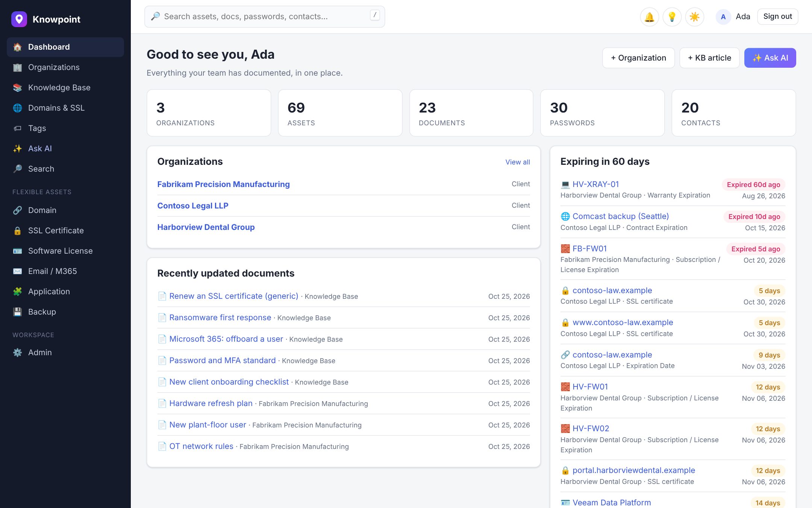This screenshot has width=812, height=508.
Task: Open Domains & SSL menu item
Action: pos(65,108)
